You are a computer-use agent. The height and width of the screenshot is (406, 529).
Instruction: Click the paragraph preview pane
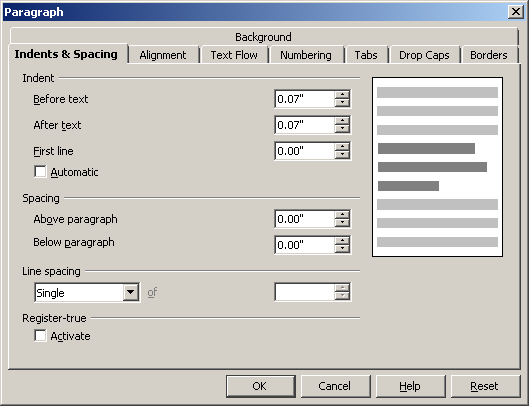pyautogui.click(x=437, y=167)
